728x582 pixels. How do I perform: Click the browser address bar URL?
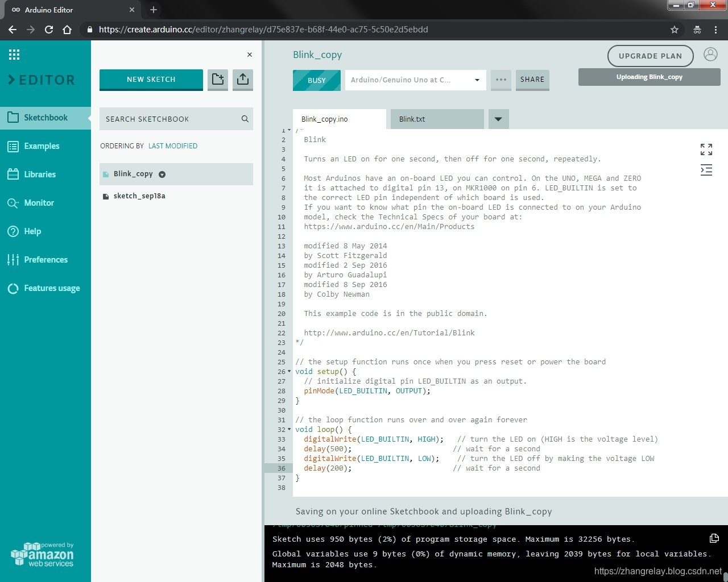[x=263, y=30]
